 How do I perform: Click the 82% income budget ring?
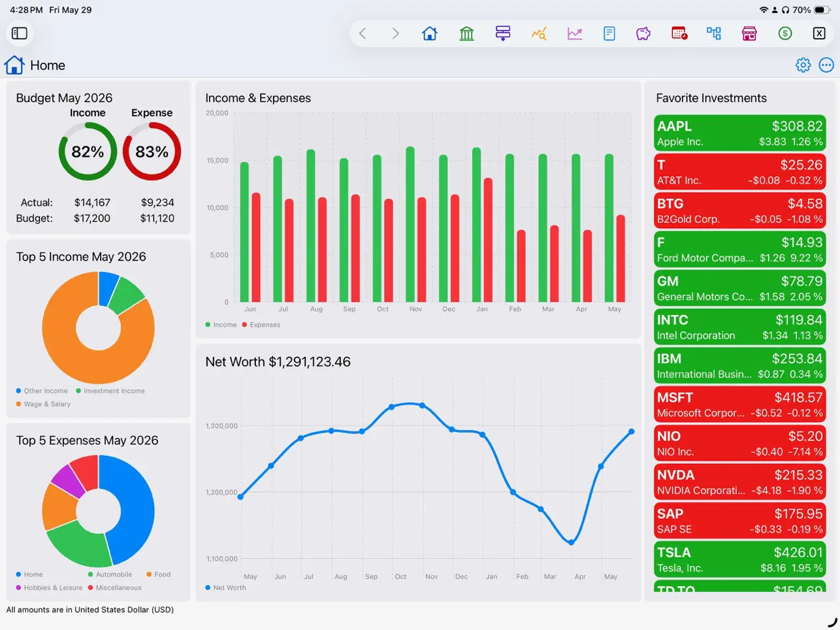88,152
